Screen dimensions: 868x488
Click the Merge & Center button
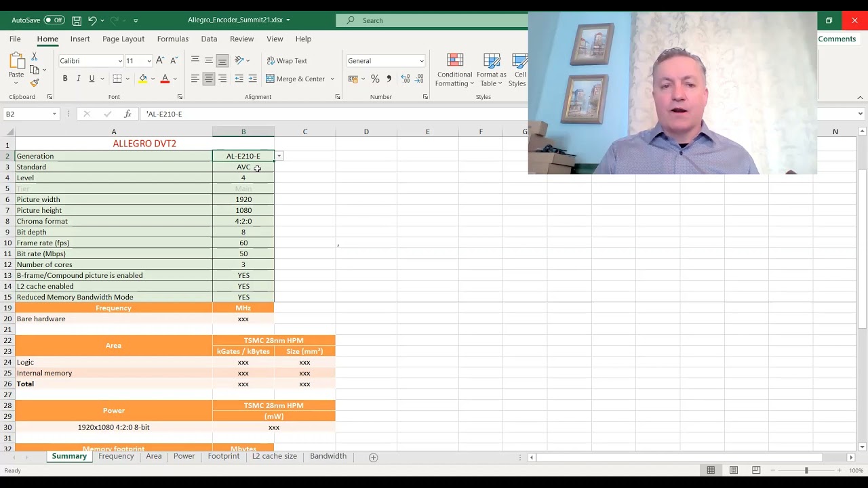pos(296,79)
